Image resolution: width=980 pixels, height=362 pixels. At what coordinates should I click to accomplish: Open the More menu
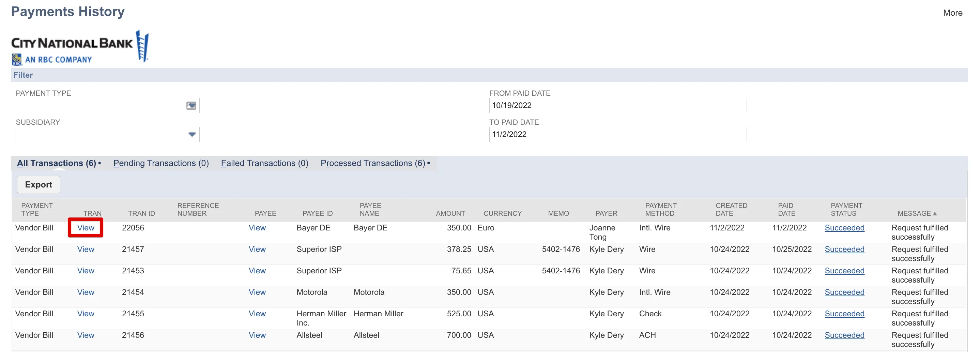coord(952,13)
